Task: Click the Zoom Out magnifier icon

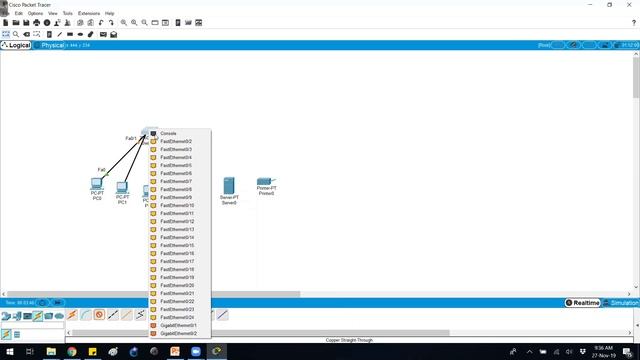Action: (144, 23)
